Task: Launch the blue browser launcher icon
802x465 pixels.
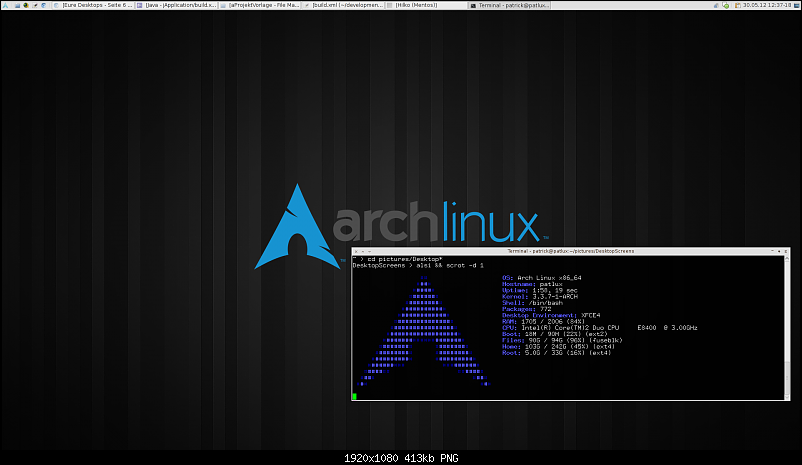Action: (43, 5)
